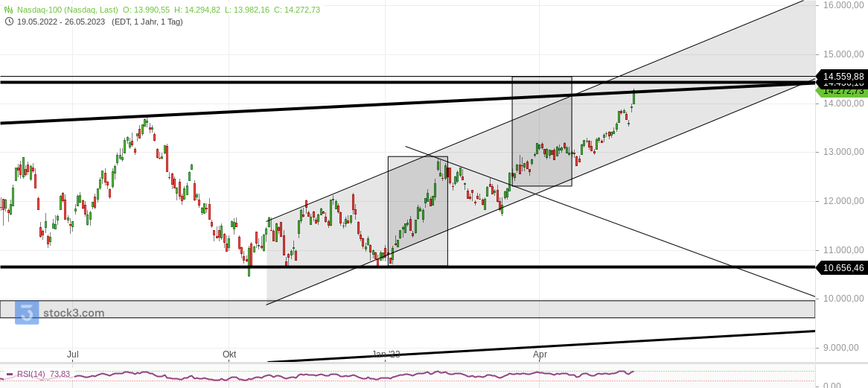The width and height of the screenshot is (868, 388).
Task: Click the low value L: 13.982,16
Action: (249, 10)
